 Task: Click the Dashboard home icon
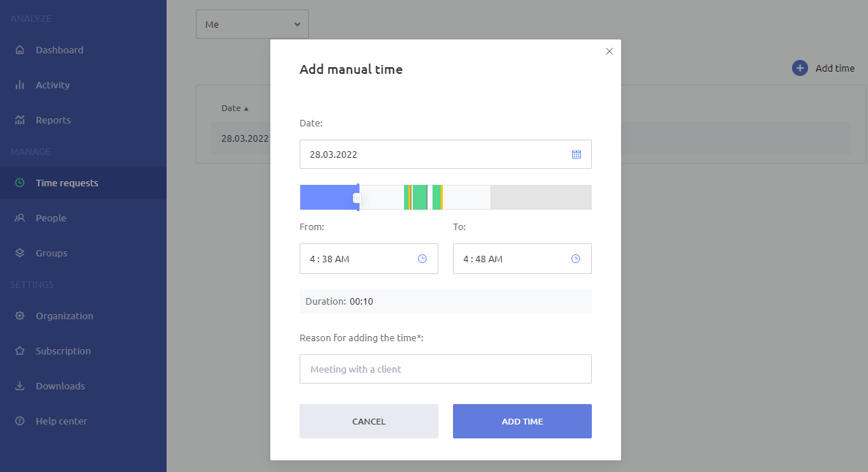coord(20,50)
